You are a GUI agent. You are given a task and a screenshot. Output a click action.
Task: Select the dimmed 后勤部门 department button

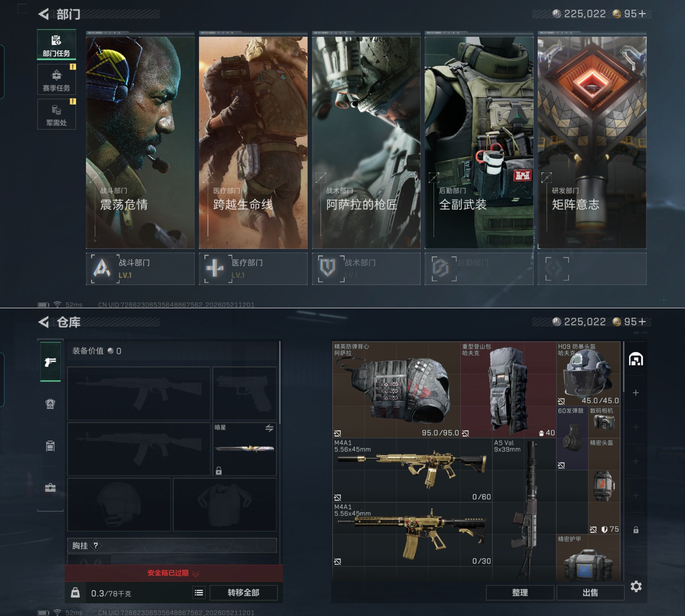[x=479, y=269]
